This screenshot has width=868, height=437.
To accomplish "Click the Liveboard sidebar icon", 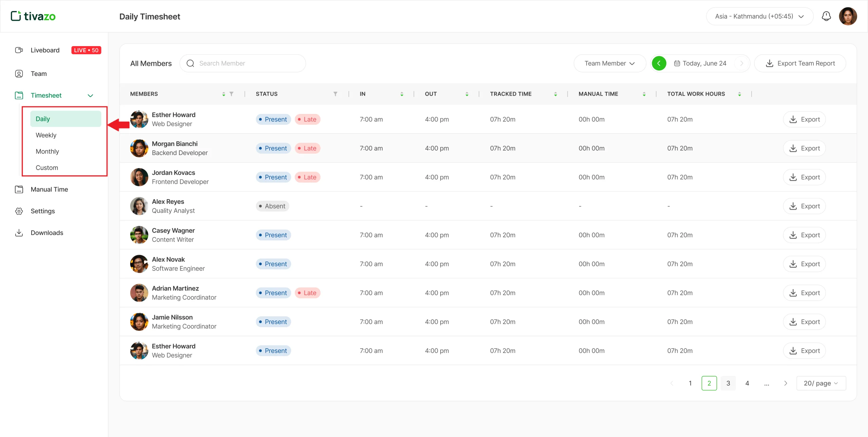I will click(x=19, y=50).
